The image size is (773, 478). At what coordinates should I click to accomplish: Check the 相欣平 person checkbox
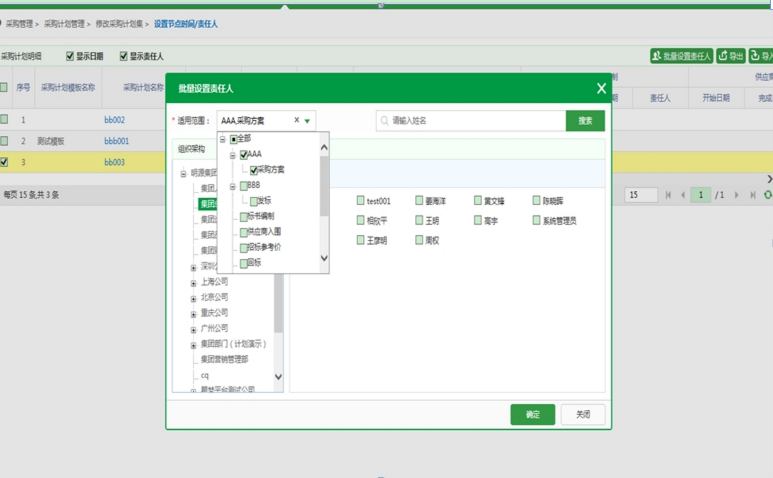click(360, 220)
